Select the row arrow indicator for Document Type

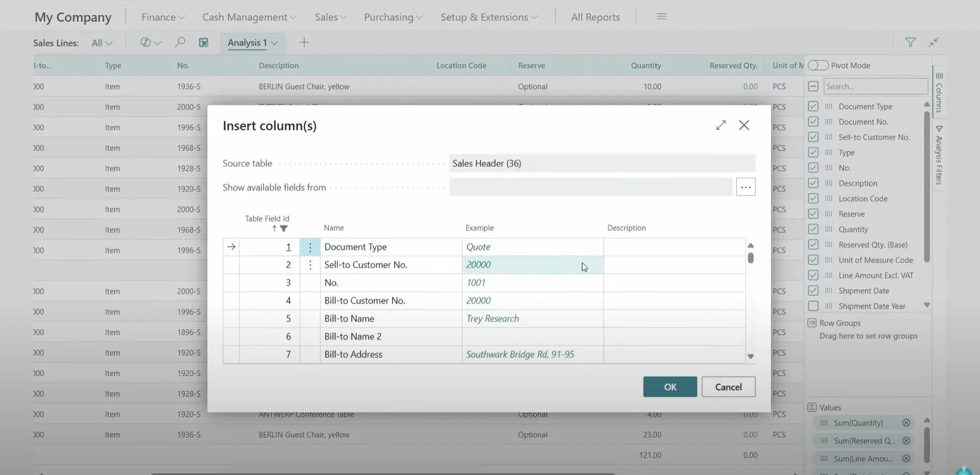(231, 247)
